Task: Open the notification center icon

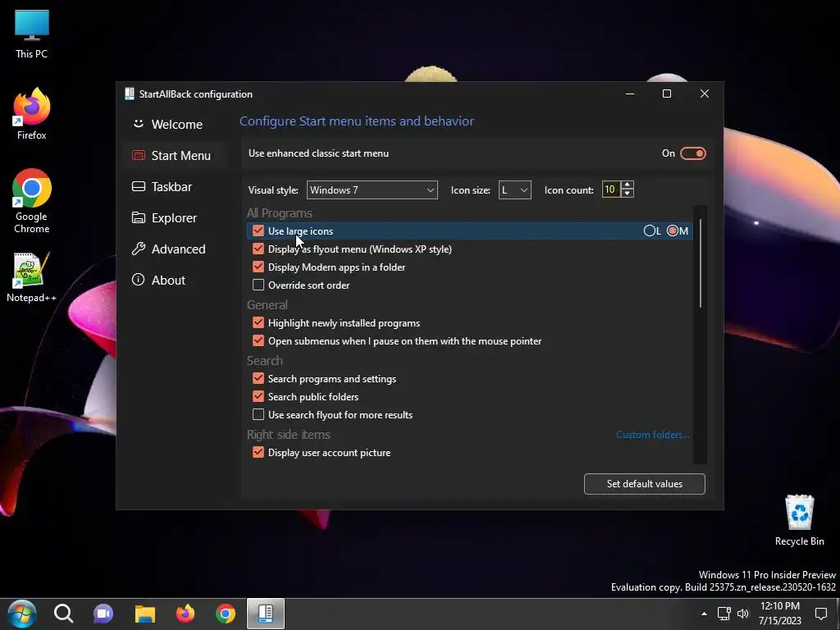Action: coord(820,614)
